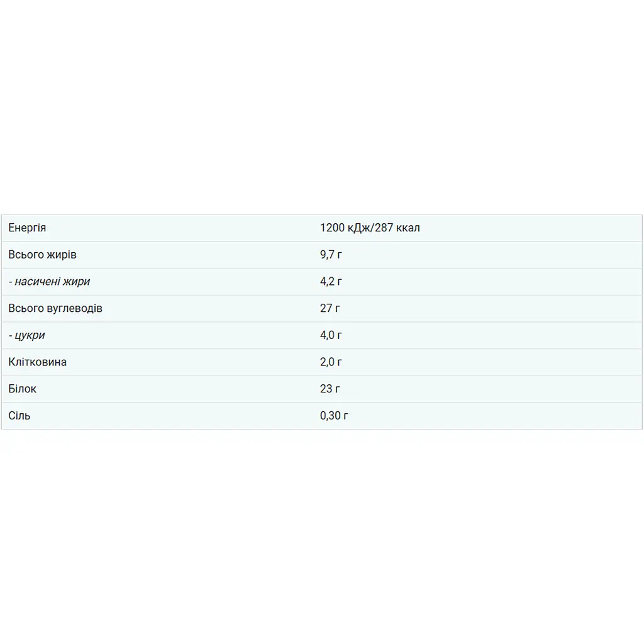Screen dimensions: 644x644
Task: Select the 4,2 г saturated fat value
Action: (331, 282)
